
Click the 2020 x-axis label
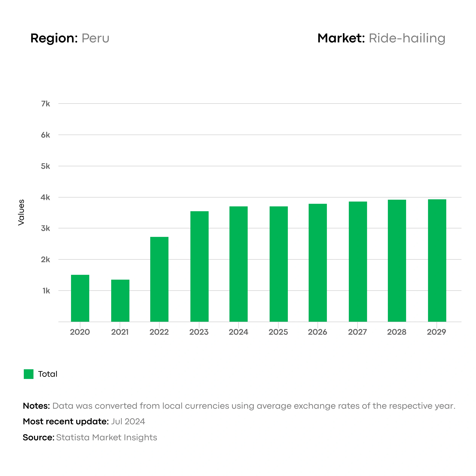click(80, 332)
